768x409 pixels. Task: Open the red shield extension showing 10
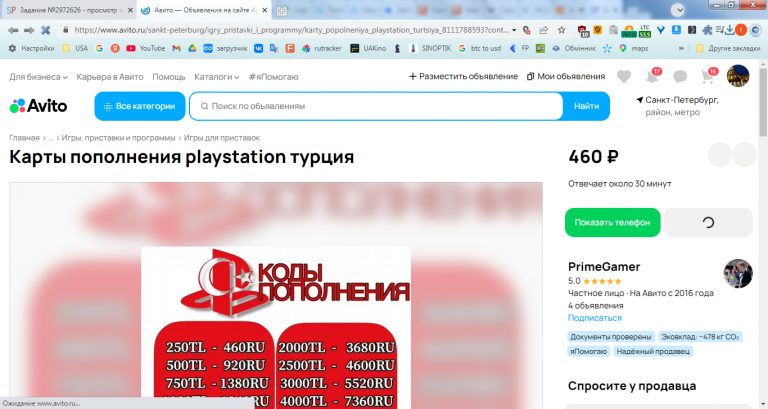click(x=583, y=31)
